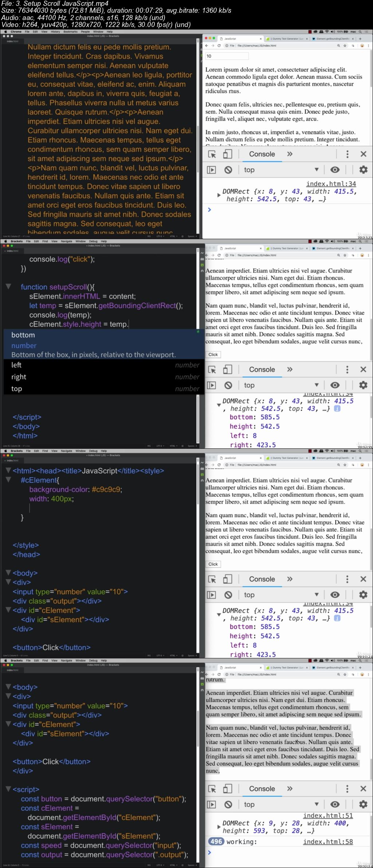Viewport: 373px width, 868px height.
Task: Clear the console in the Lorem ipsum frame
Action: click(228, 170)
